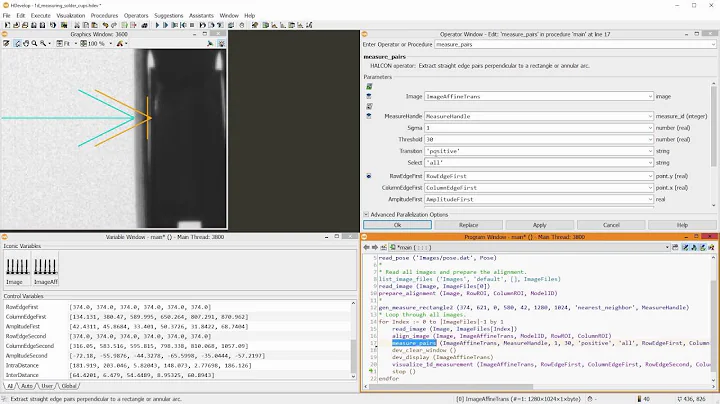This screenshot has width=720, height=404.
Task: Open the *main procedure selector dropdown
Action: click(x=667, y=247)
